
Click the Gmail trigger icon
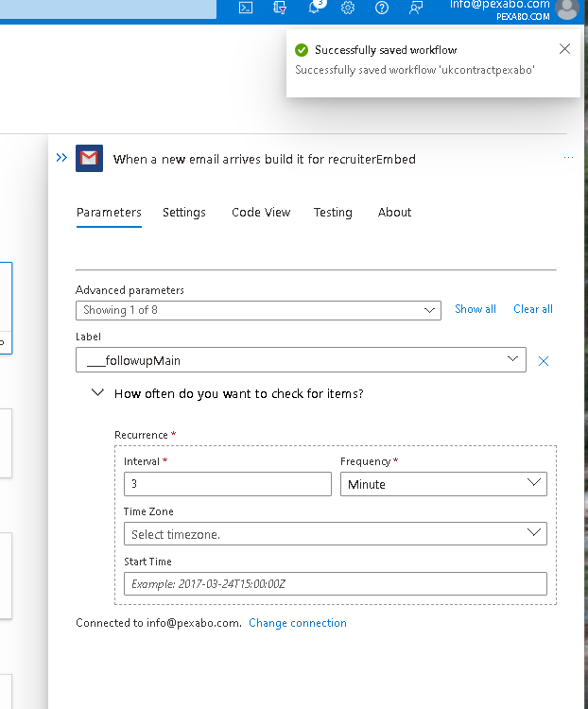(x=89, y=158)
